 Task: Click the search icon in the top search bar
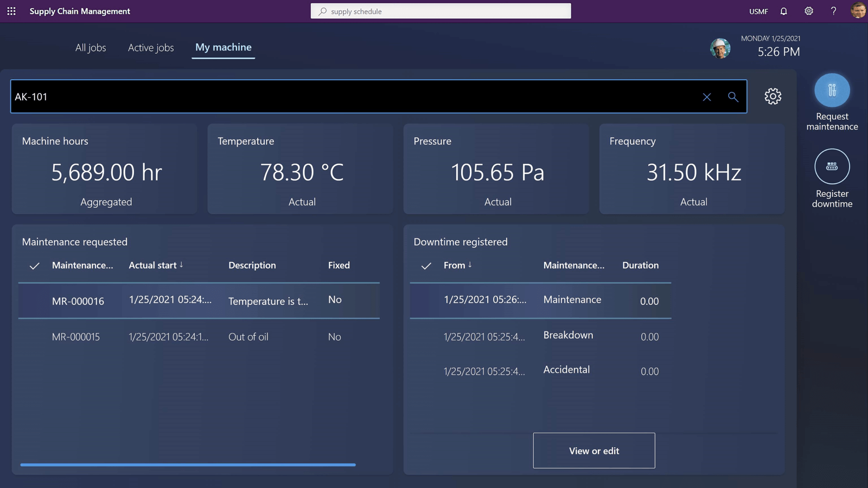[323, 11]
